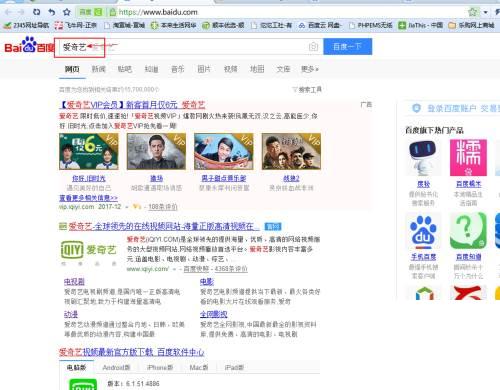Expand the 更多» menu
The height and width of the screenshot is (390, 500).
(x=310, y=69)
